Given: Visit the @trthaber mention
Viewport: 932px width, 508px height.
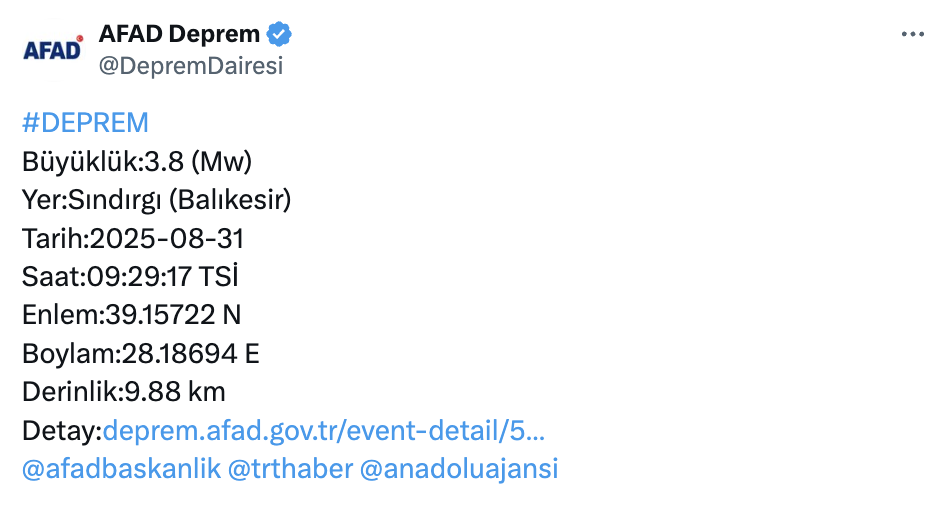Looking at the screenshot, I should [x=290, y=469].
